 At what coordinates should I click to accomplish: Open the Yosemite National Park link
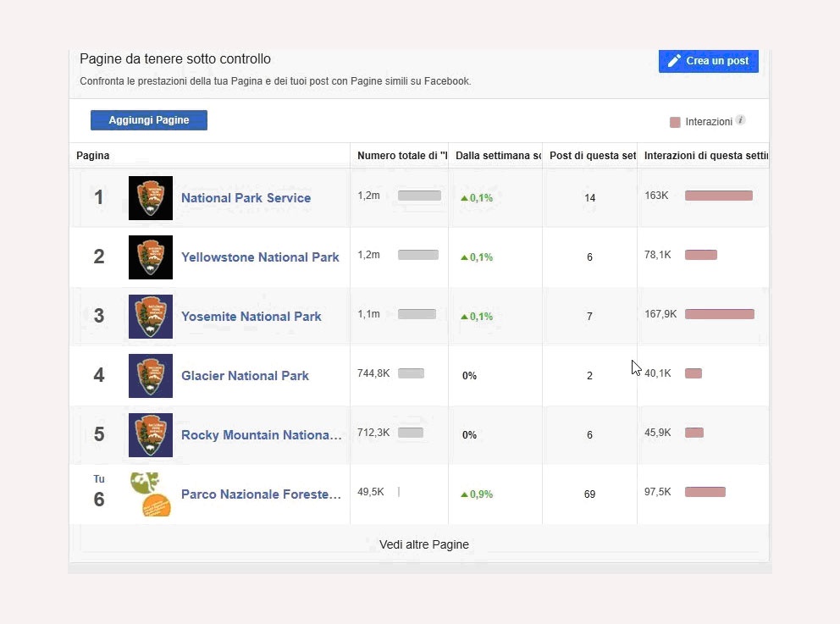click(251, 317)
